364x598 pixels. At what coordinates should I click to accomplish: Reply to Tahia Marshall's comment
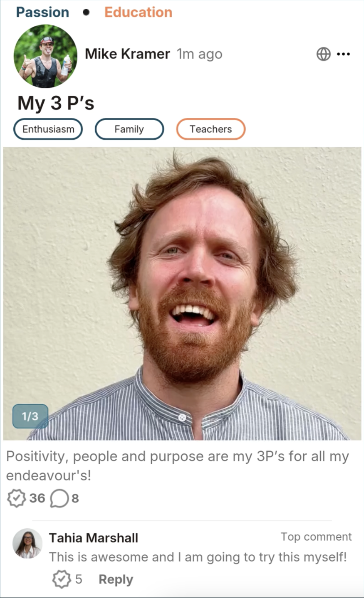click(x=116, y=579)
